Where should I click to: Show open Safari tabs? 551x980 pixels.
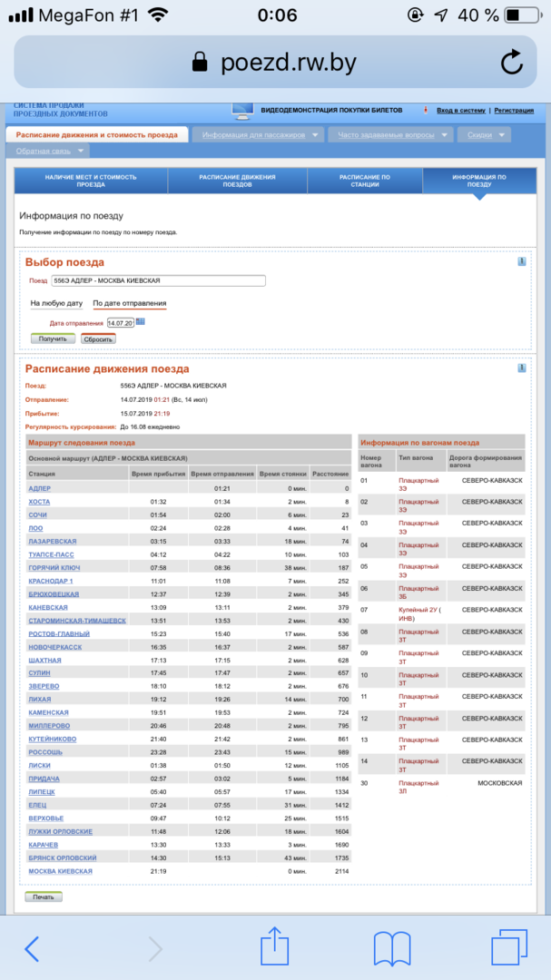509,948
